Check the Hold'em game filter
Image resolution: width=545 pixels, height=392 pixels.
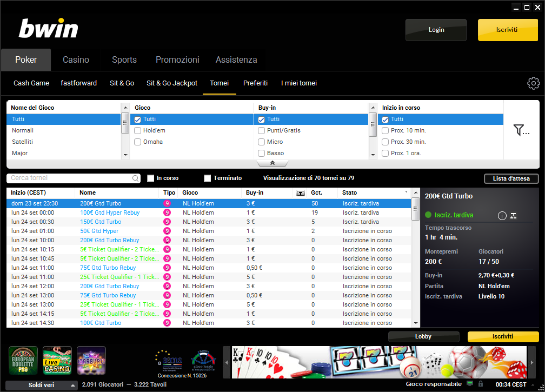point(138,130)
